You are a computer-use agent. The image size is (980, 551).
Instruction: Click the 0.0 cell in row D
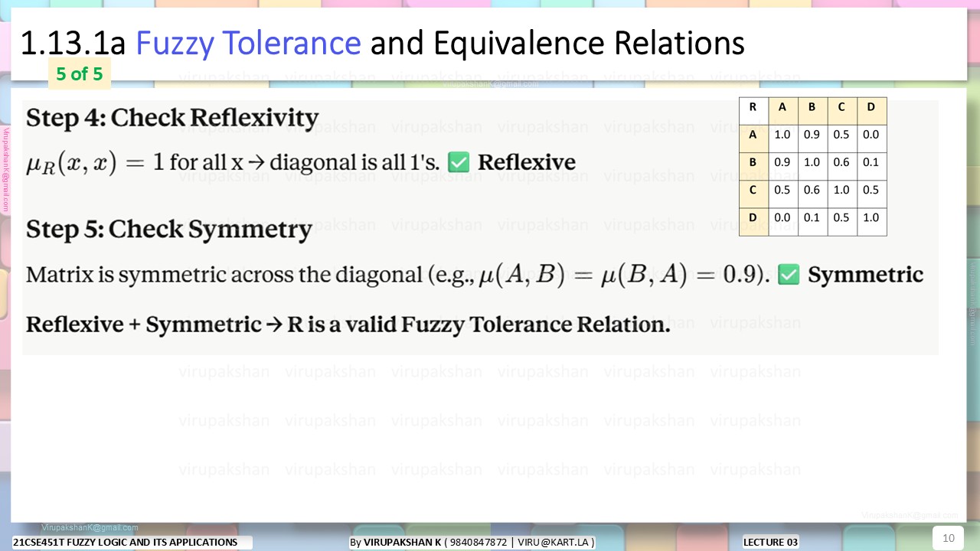782,222
